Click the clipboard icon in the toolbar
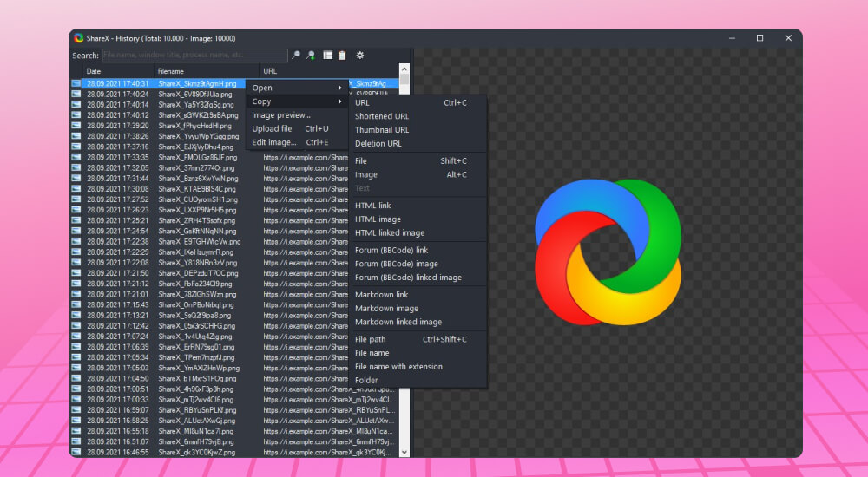The width and height of the screenshot is (868, 477). click(x=342, y=56)
